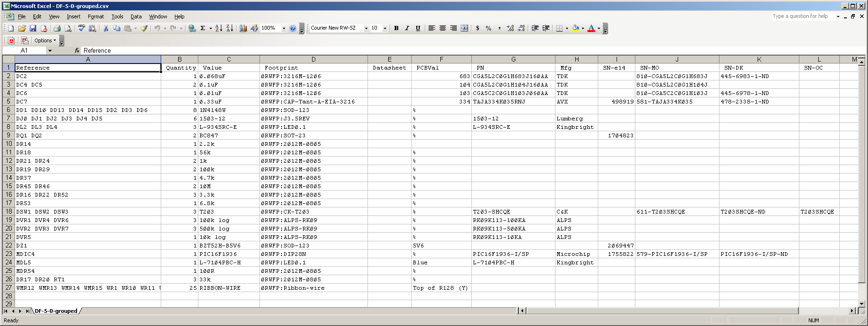Click the Insert Function fx button
This screenshot has height=326, width=868.
point(77,50)
